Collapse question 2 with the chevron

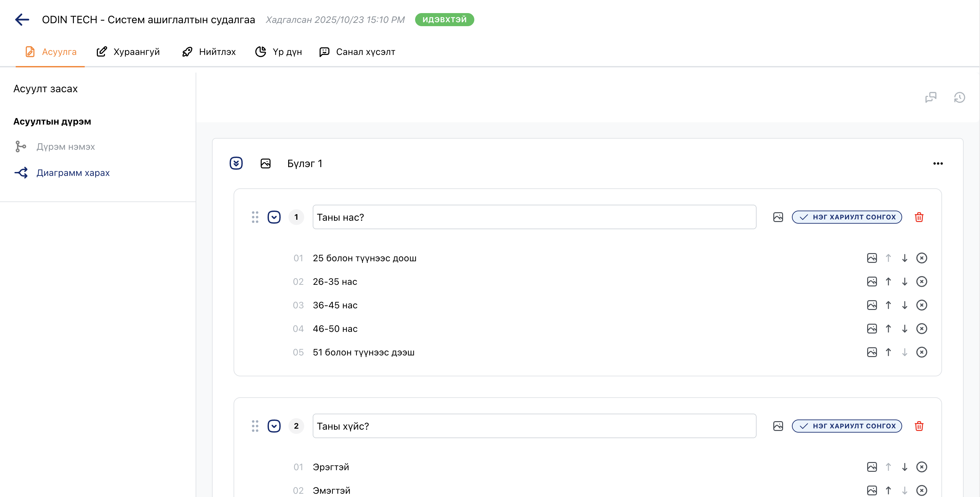[x=274, y=426]
